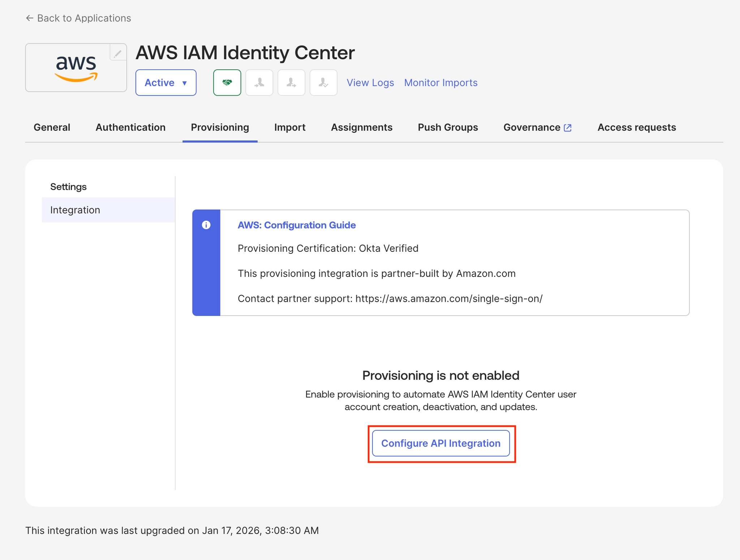Click the pencil edit logo icon

tap(117, 53)
